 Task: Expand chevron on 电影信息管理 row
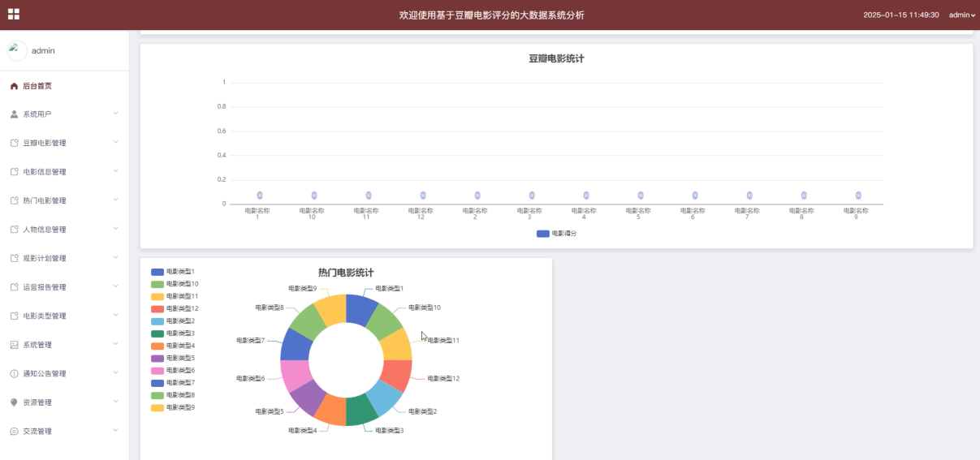click(x=115, y=170)
